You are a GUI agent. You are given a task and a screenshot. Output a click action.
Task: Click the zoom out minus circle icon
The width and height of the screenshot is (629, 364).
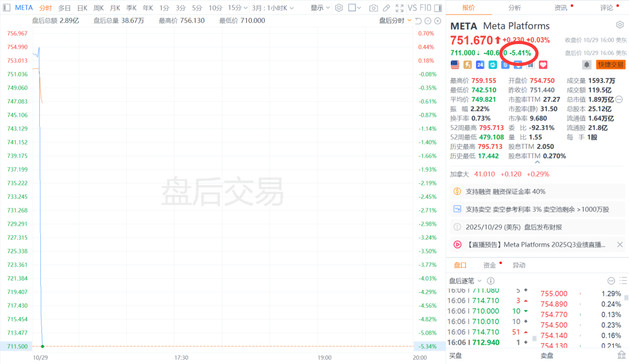pos(427,21)
